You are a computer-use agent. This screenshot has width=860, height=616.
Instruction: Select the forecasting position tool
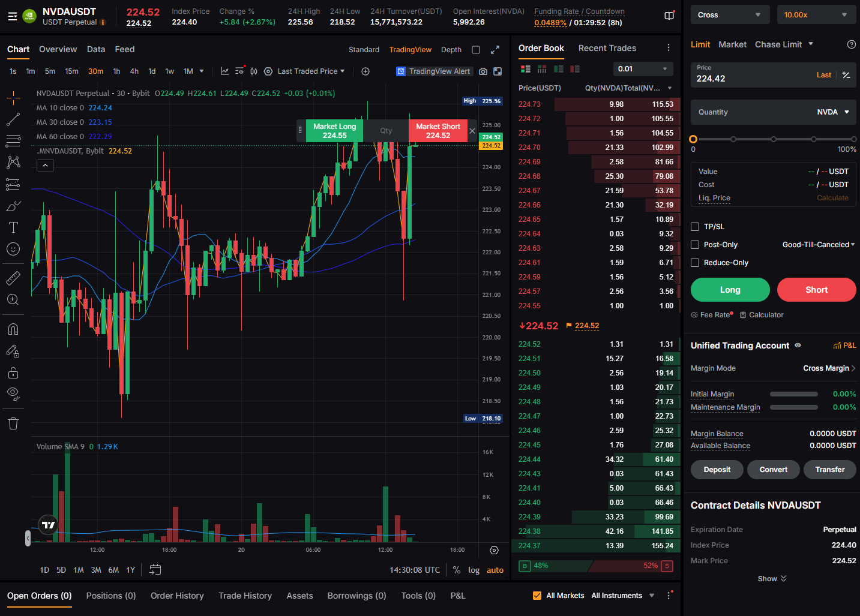pos(13,184)
